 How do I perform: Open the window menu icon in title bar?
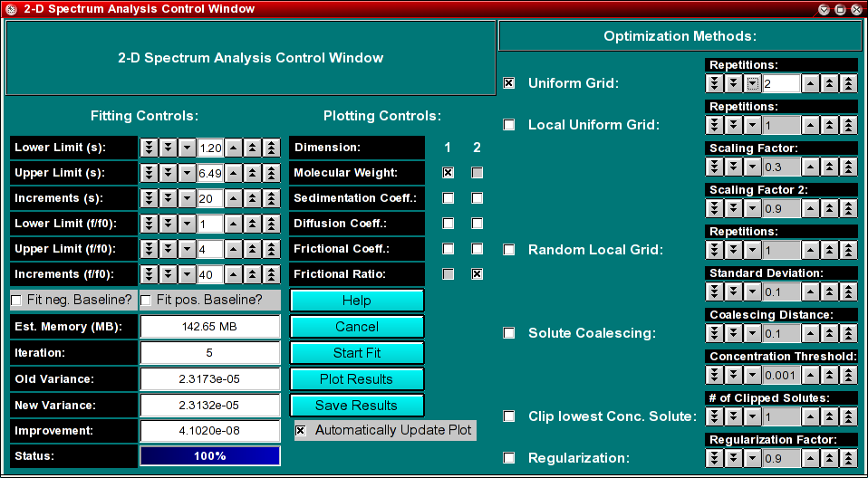pos(11,8)
